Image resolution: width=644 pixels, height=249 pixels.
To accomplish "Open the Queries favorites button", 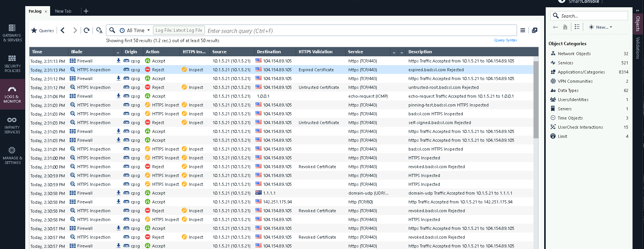I will point(42,30).
